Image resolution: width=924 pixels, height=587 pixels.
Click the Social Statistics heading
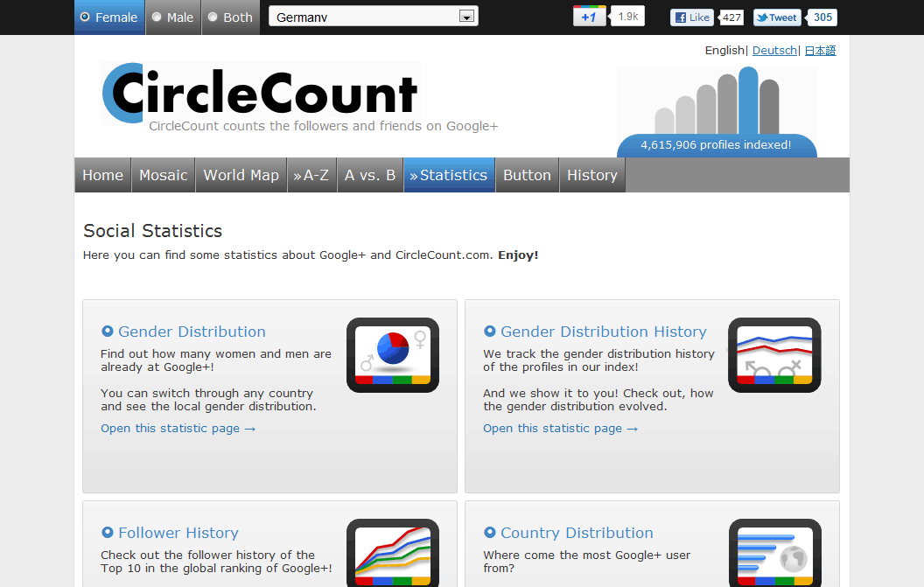point(152,230)
